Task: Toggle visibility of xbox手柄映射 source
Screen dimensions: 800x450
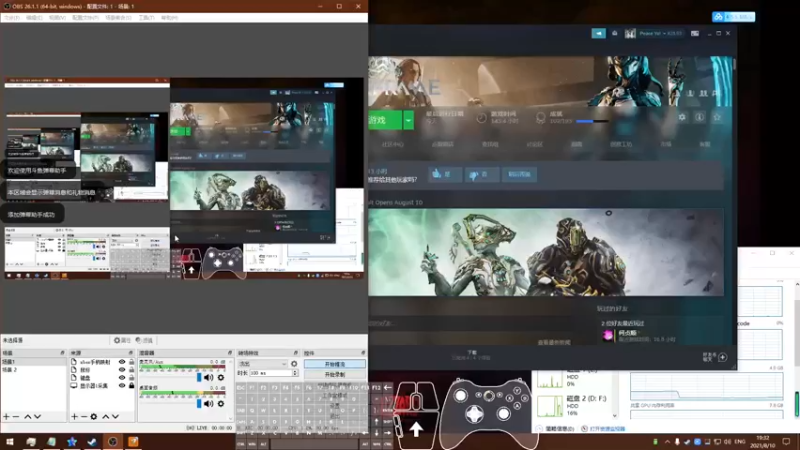Action: (x=122, y=362)
